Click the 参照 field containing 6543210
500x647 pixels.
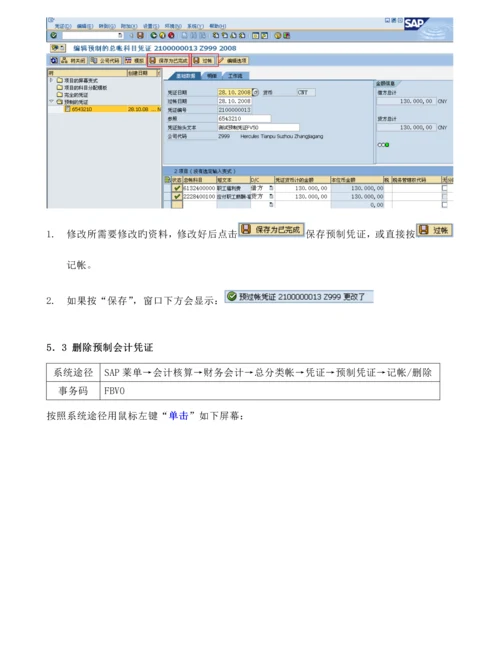(244, 118)
